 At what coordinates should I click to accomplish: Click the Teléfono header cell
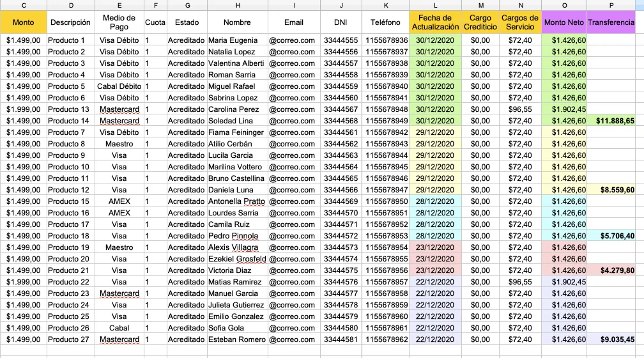(385, 22)
